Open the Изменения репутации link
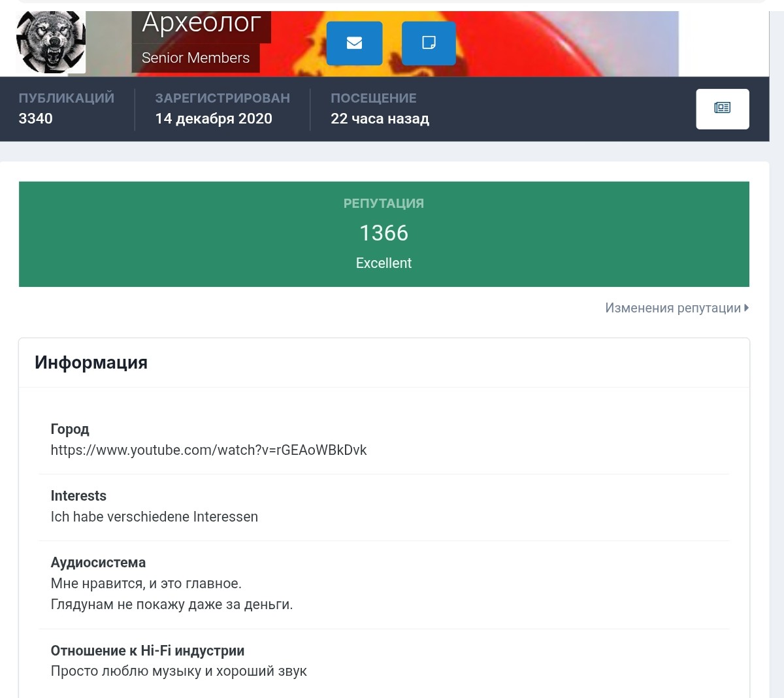Screen dimensions: 784x698 tap(672, 308)
